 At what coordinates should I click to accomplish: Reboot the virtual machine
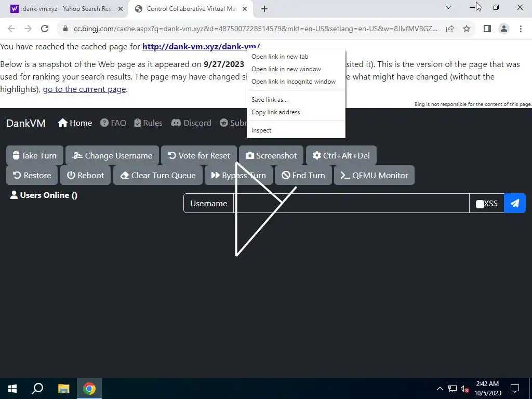(86, 175)
